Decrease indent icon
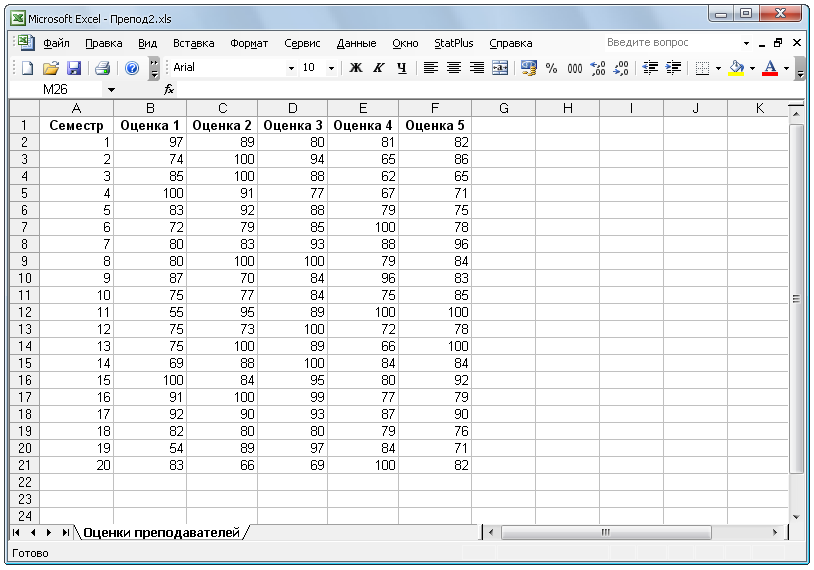 [650, 68]
